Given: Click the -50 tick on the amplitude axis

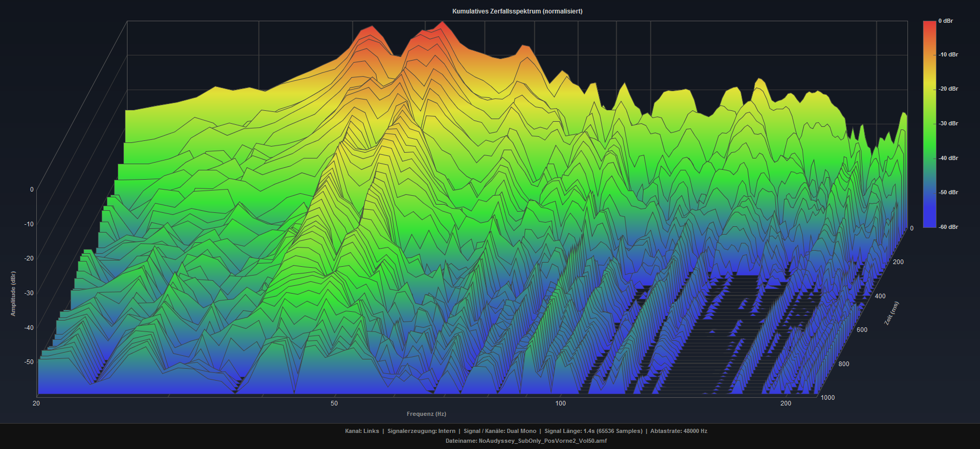Looking at the screenshot, I should pyautogui.click(x=29, y=362).
